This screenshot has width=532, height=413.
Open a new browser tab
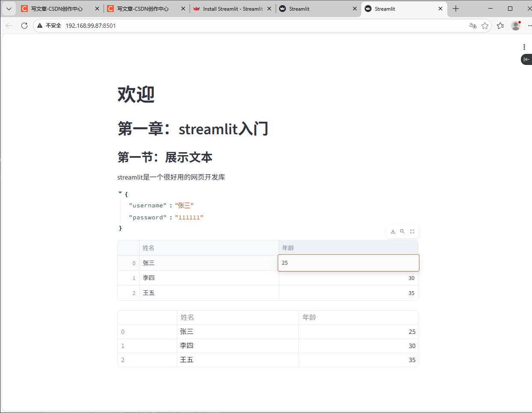tap(456, 9)
